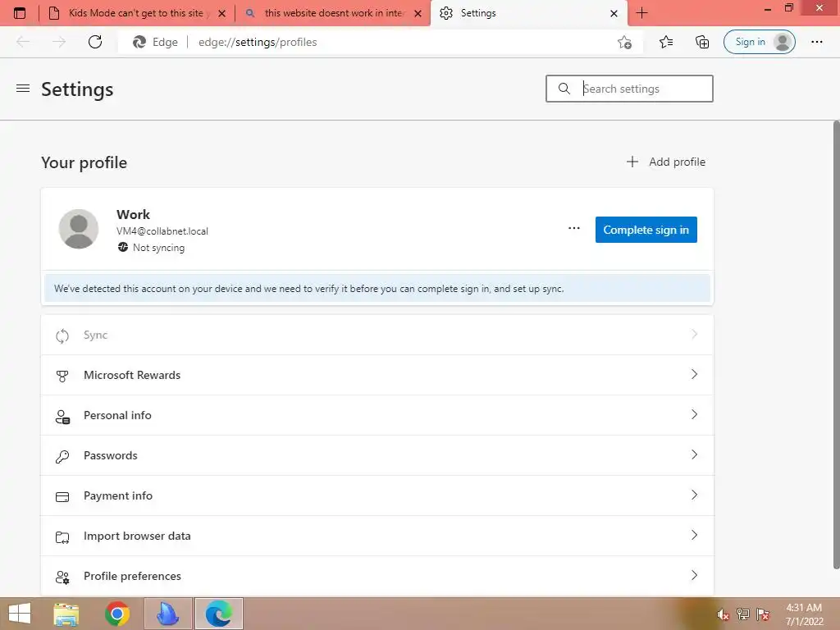Add this page to favorites star
Screen dimensions: 840x630
pyautogui.click(x=624, y=42)
